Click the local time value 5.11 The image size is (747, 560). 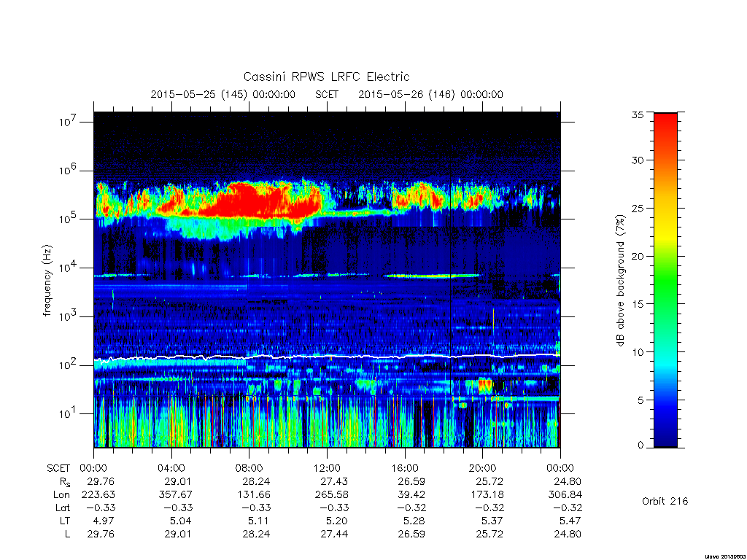(259, 521)
